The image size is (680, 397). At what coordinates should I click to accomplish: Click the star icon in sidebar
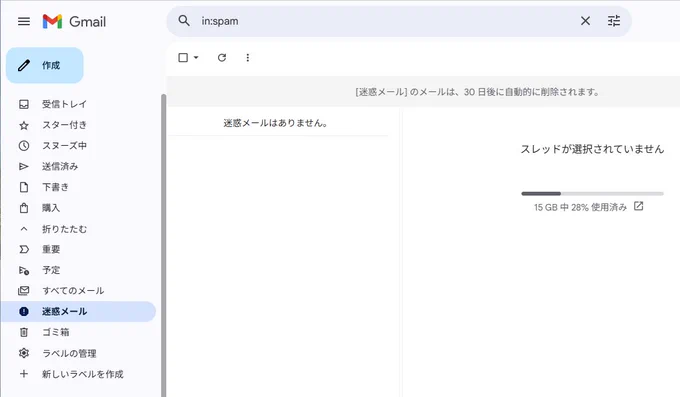[24, 125]
